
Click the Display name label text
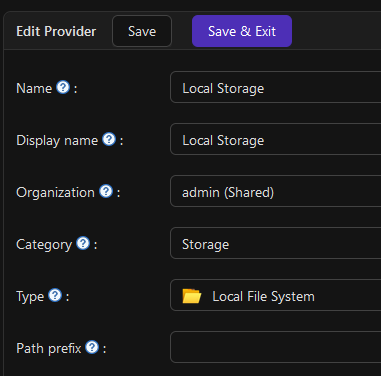(x=57, y=141)
